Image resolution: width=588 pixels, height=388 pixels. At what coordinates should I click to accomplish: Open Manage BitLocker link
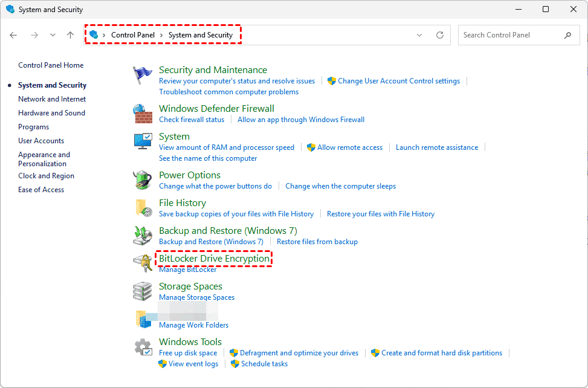pos(187,270)
